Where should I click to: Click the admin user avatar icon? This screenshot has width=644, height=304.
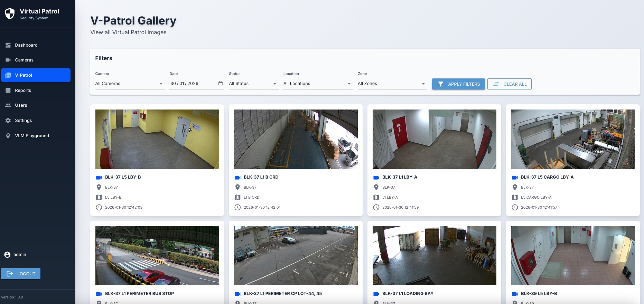coord(7,255)
